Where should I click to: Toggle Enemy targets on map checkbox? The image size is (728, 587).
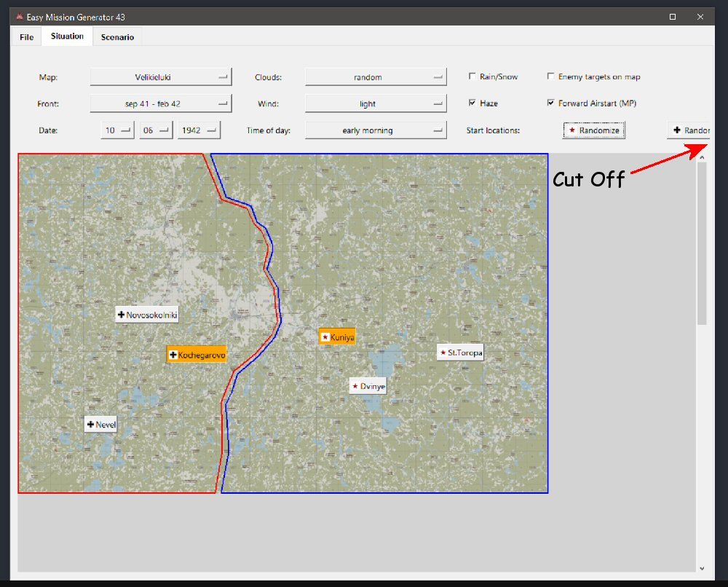pos(551,76)
